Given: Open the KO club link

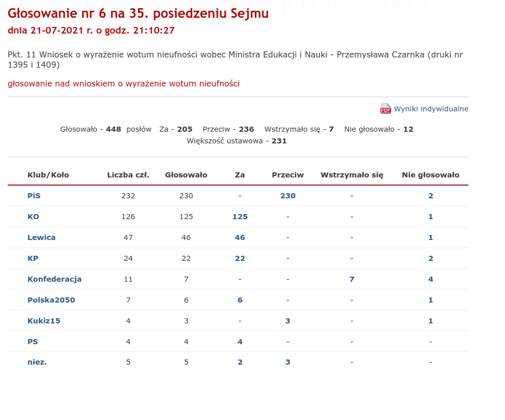Looking at the screenshot, I should tap(33, 217).
